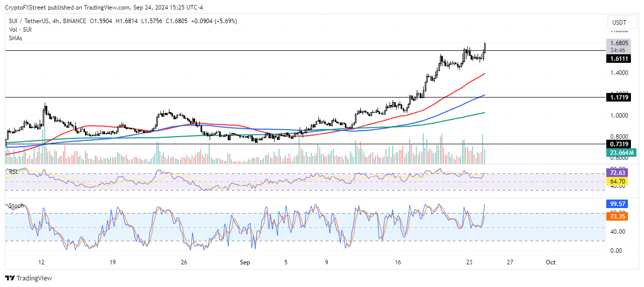Click the Oct label on time axis

pyautogui.click(x=550, y=262)
